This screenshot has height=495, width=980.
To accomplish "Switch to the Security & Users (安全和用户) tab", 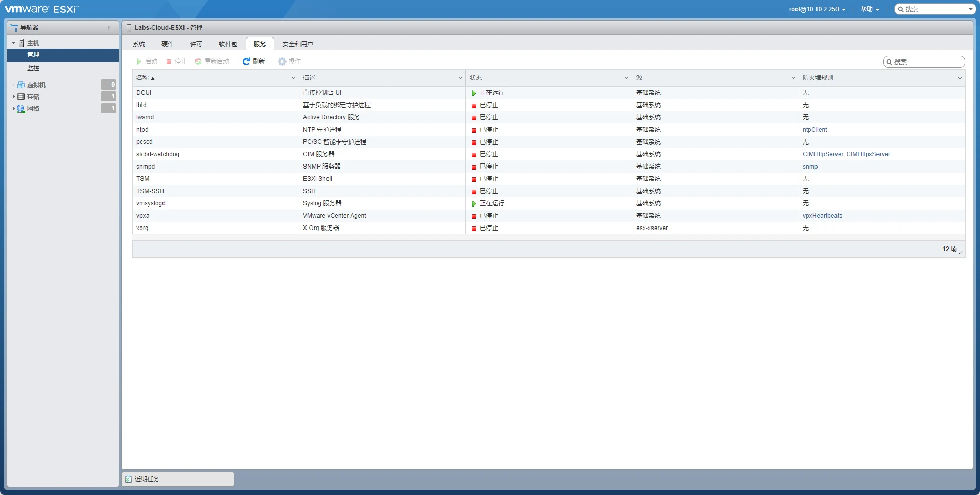I will tap(297, 44).
